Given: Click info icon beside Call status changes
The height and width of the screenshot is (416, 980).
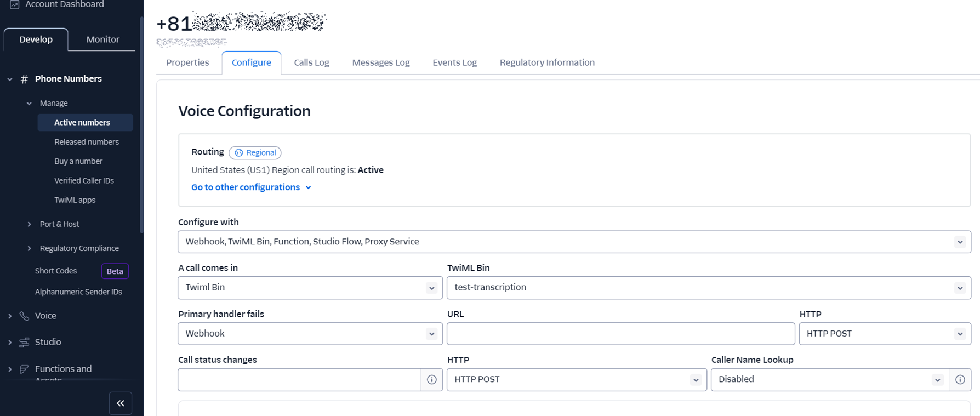Looking at the screenshot, I should coord(432,379).
